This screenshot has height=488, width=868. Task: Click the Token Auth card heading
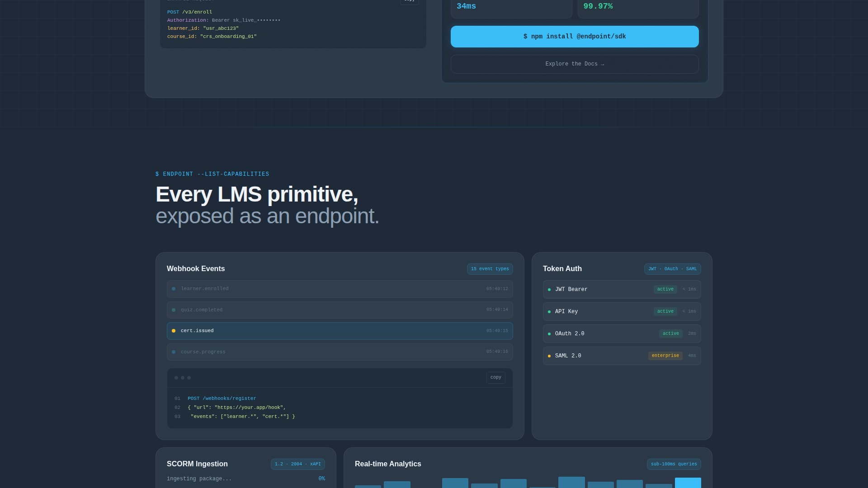(x=562, y=269)
